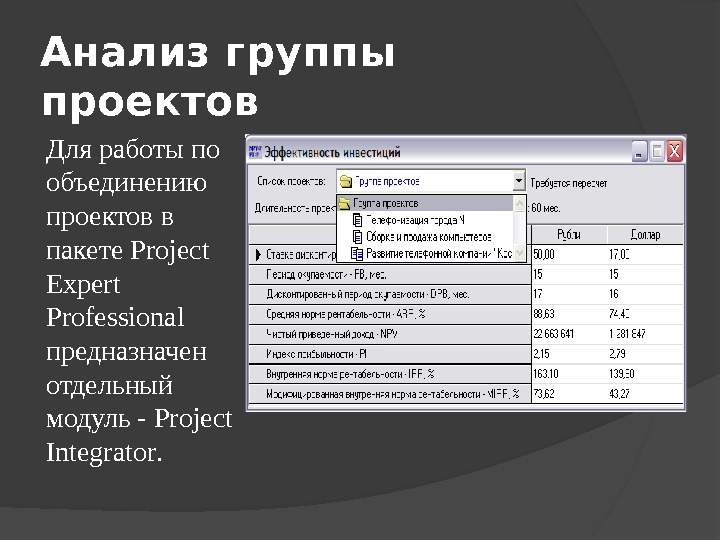Click the PI dollar value '2,79'
Screen dimensions: 720x540
[618, 354]
